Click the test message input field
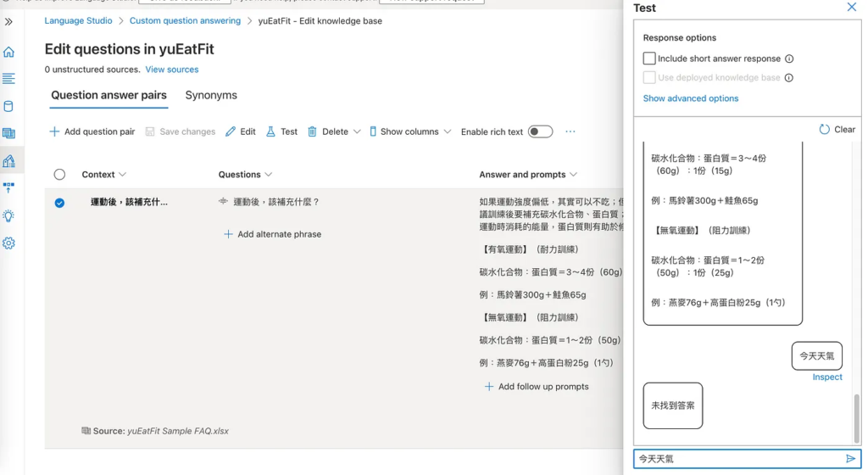The height and width of the screenshot is (475, 868). pos(737,459)
